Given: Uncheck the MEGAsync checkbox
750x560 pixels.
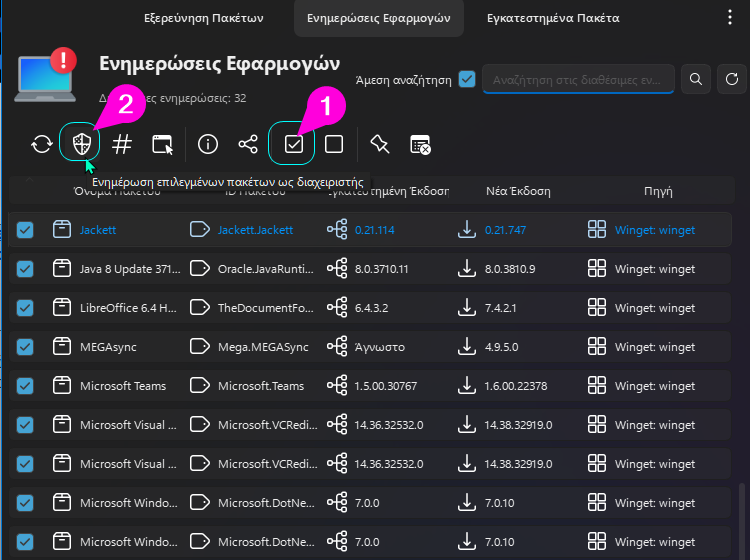Looking at the screenshot, I should click(25, 347).
